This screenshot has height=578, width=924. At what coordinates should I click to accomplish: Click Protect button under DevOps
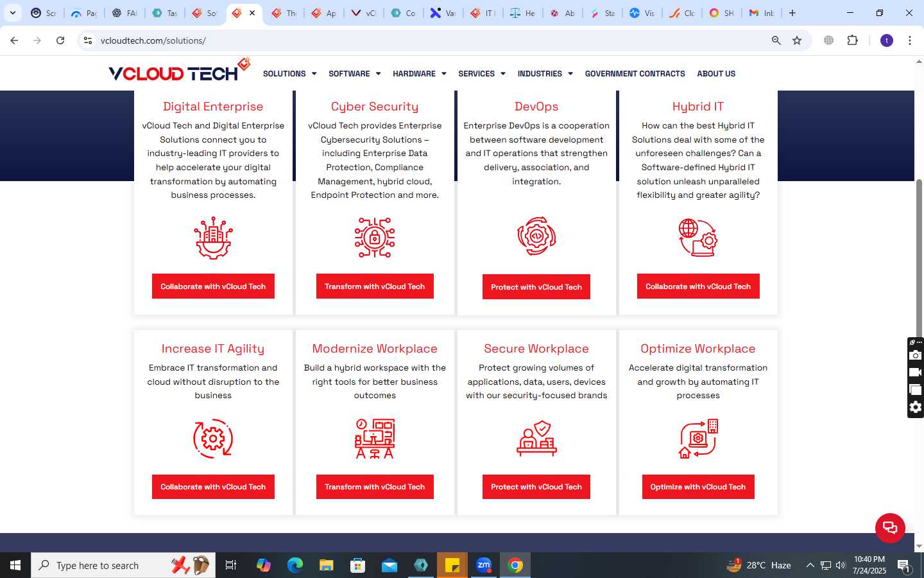pyautogui.click(x=536, y=287)
